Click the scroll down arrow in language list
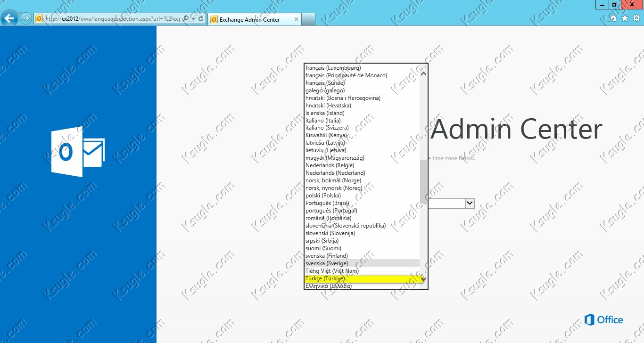 [423, 279]
